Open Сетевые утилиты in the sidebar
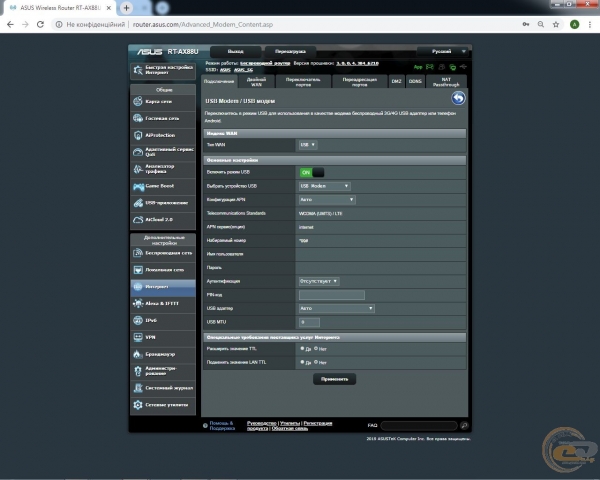Viewport: 600px width, 480px height. pos(163,405)
